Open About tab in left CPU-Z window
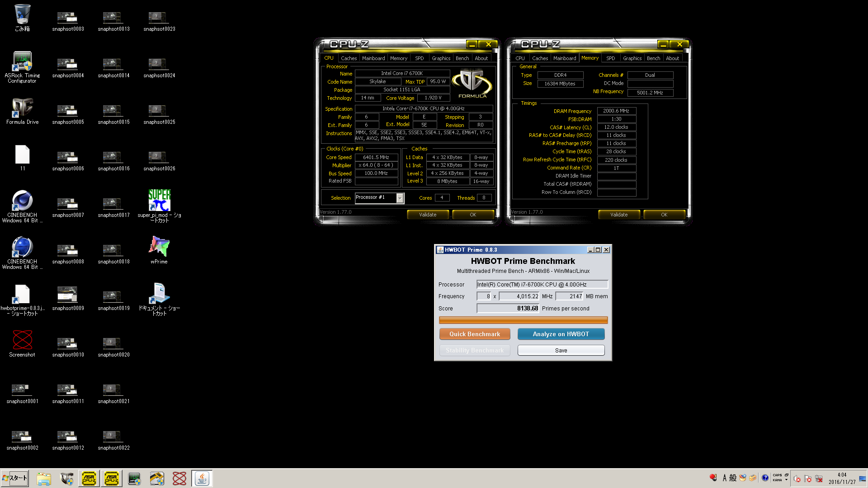The image size is (868, 488). tap(481, 58)
